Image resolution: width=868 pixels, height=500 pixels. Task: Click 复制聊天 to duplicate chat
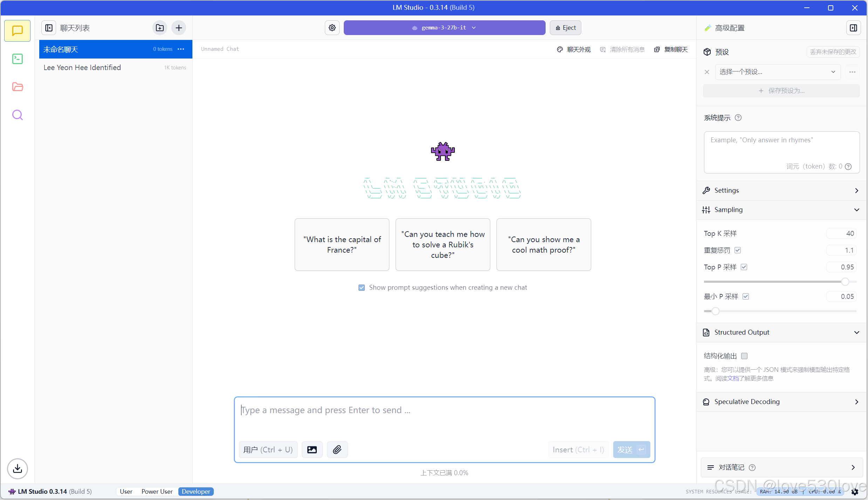pyautogui.click(x=671, y=49)
